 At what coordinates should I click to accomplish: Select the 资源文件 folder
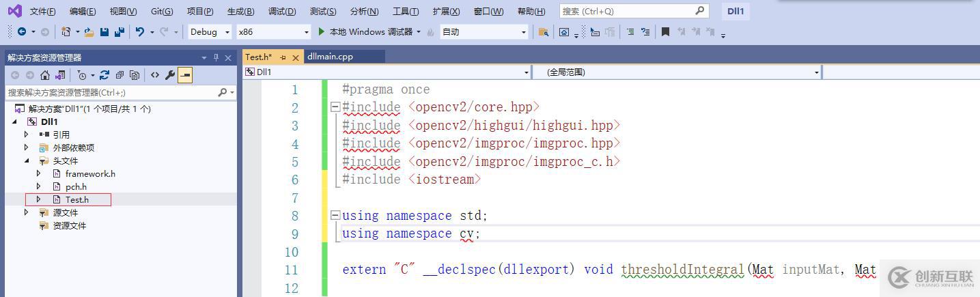pos(70,225)
